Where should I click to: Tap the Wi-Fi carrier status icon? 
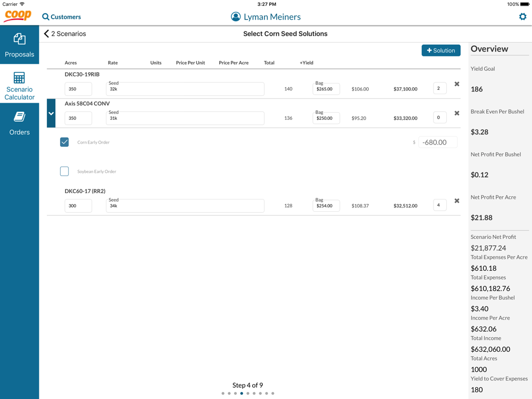[x=22, y=4]
